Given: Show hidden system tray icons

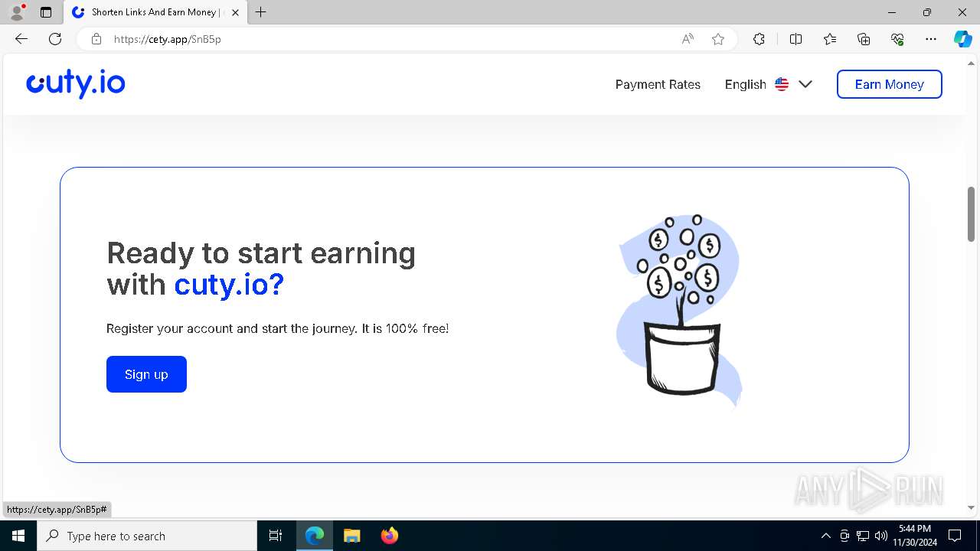Looking at the screenshot, I should (x=825, y=536).
